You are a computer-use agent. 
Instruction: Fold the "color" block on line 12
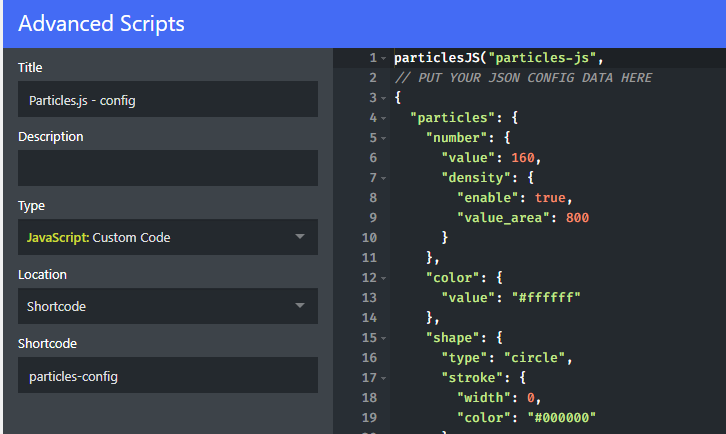(383, 278)
